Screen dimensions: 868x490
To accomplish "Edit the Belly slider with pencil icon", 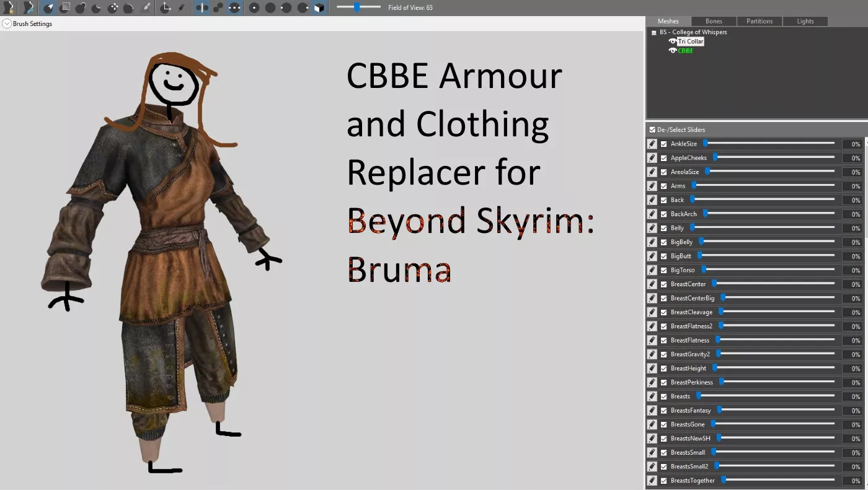I will point(652,228).
